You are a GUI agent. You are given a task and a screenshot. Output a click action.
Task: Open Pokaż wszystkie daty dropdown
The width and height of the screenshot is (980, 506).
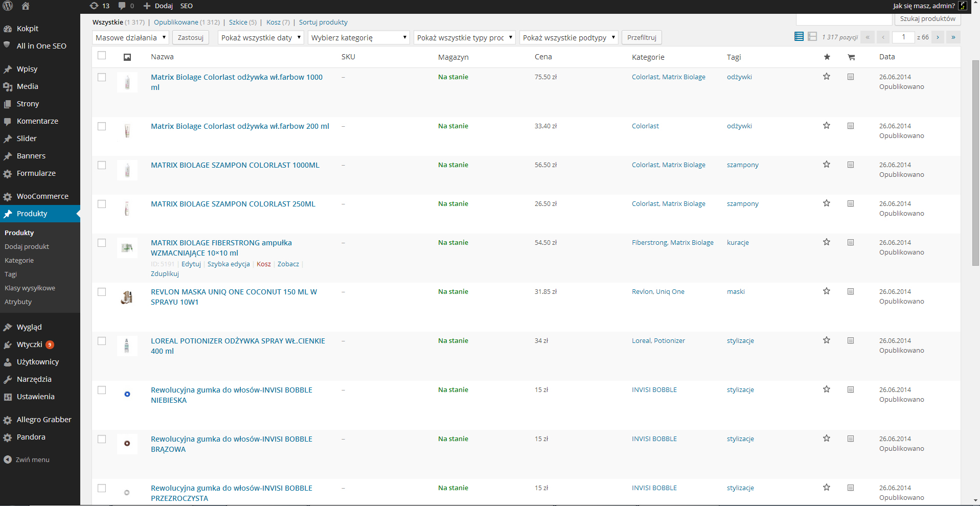pyautogui.click(x=261, y=37)
